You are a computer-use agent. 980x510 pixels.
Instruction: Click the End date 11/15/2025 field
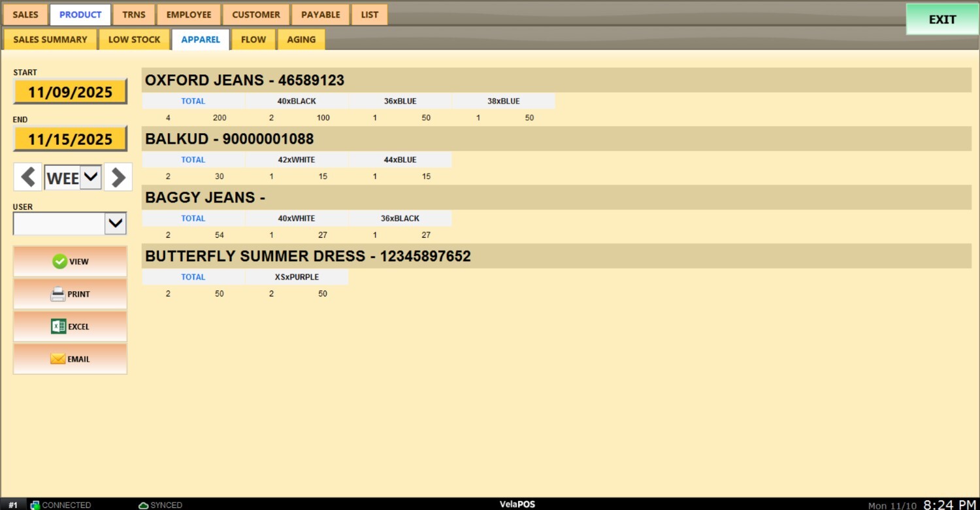click(x=70, y=139)
